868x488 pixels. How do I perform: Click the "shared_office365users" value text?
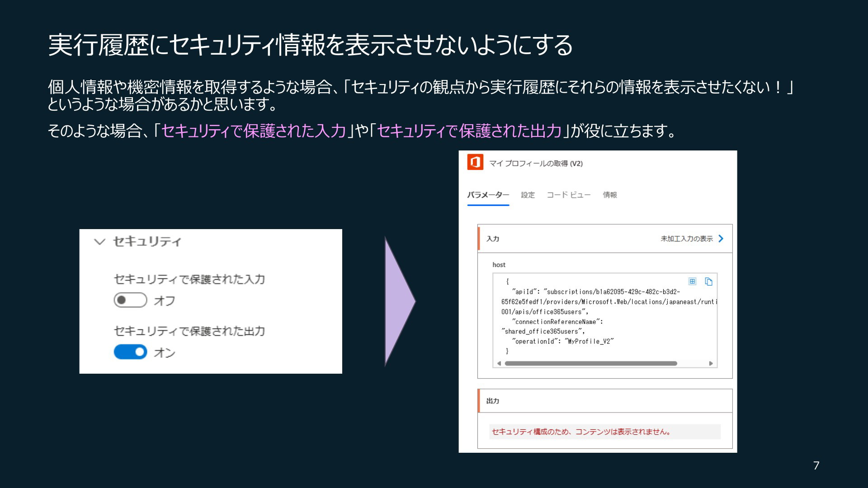point(543,332)
